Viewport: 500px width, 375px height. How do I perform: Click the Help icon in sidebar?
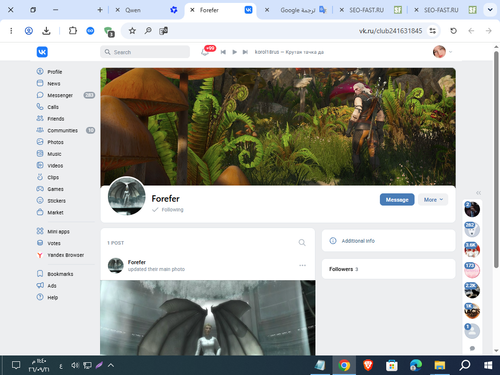40,297
